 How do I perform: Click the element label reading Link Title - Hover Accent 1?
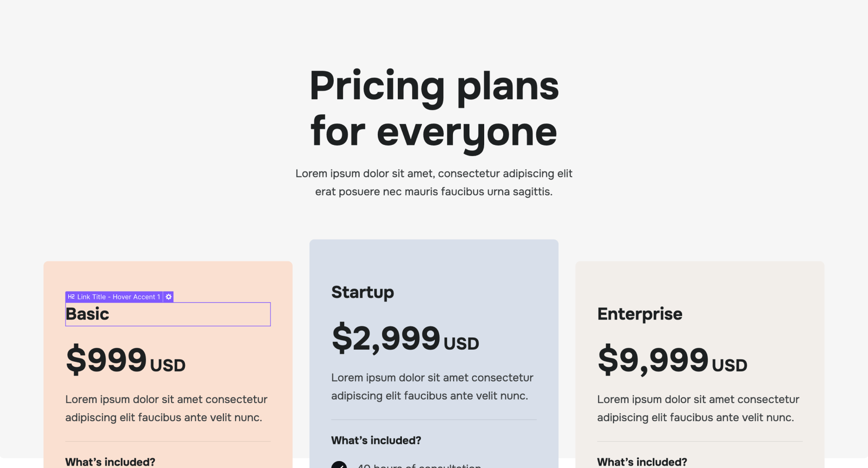tap(118, 297)
